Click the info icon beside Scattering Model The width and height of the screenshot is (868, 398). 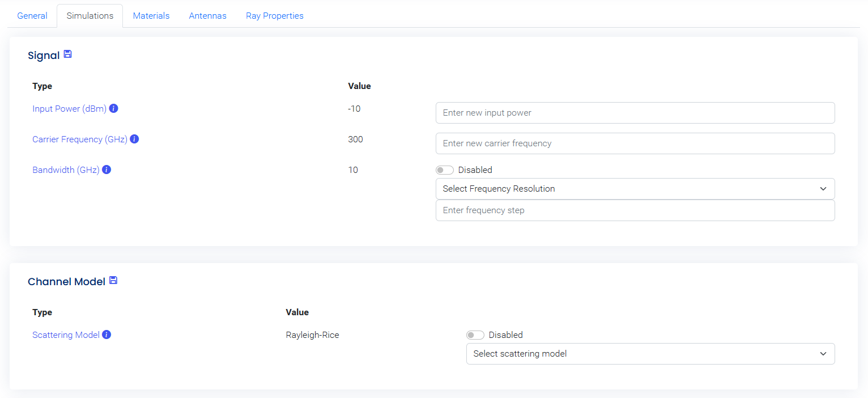point(107,335)
